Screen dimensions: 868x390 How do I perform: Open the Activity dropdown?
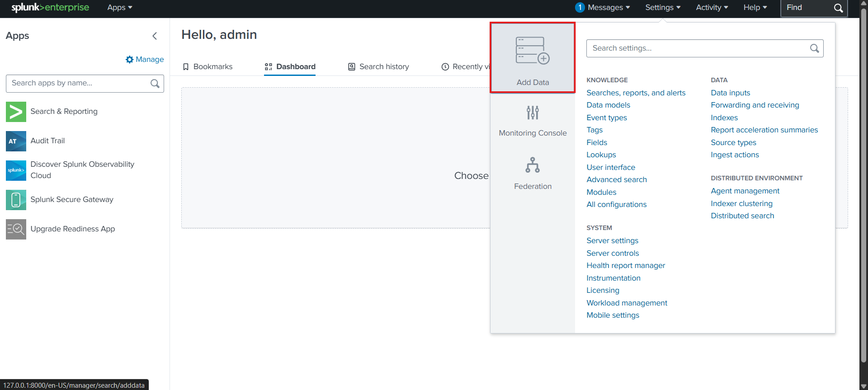click(x=712, y=8)
